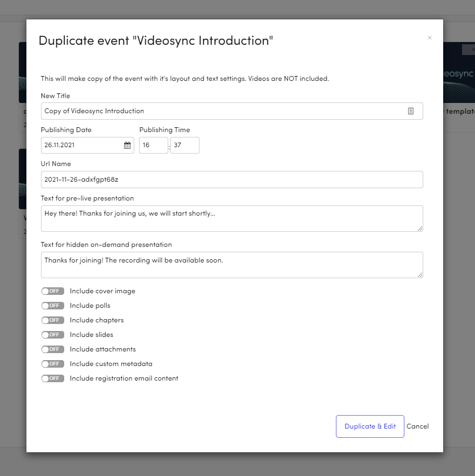Viewport: 475px width, 476px height.
Task: Select the hour field showing 16
Action: pyautogui.click(x=153, y=145)
